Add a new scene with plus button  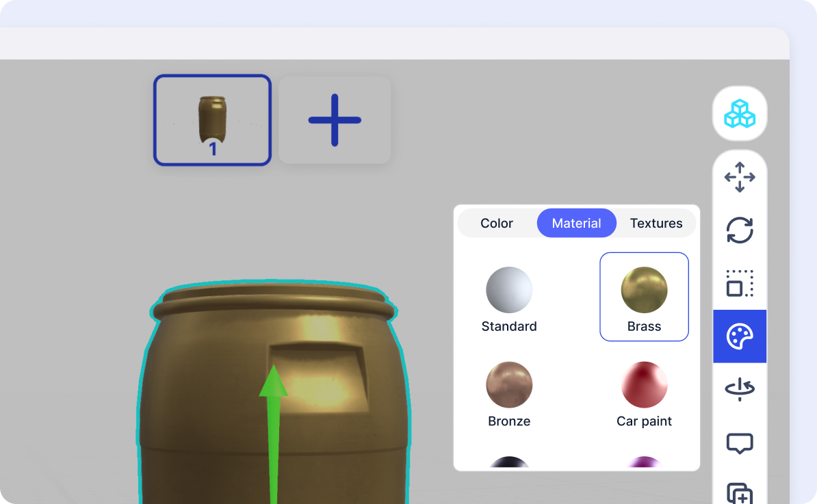335,120
